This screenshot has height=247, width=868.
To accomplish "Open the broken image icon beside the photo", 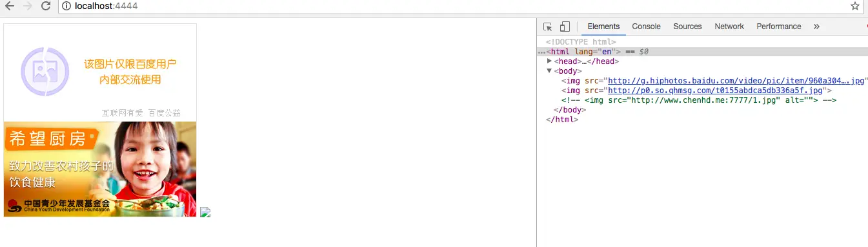I will tap(205, 212).
